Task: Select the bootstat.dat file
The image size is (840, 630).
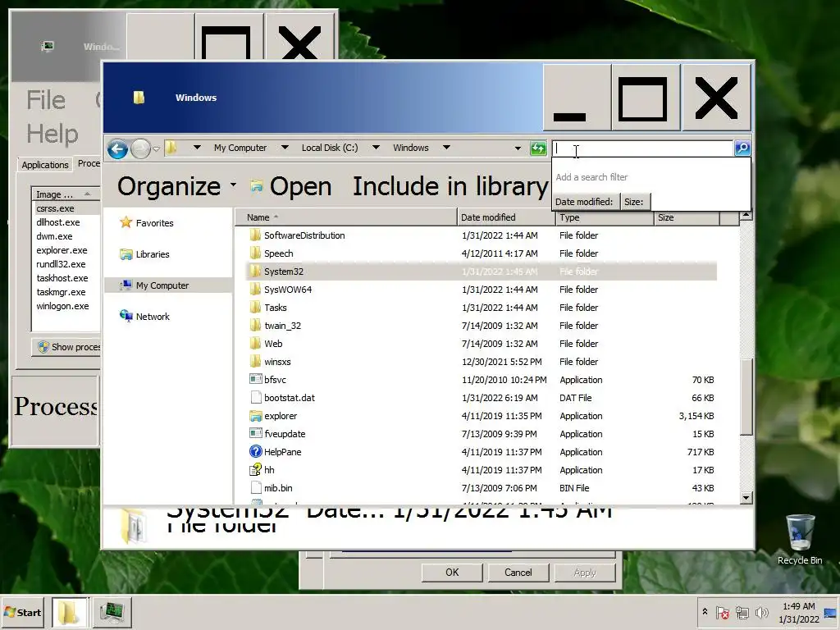Action: pos(290,398)
